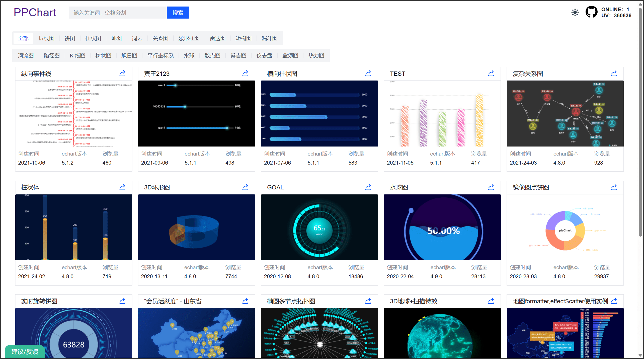The image size is (644, 359).
Task: Switch to the 饼图 category tab
Action: tap(70, 38)
